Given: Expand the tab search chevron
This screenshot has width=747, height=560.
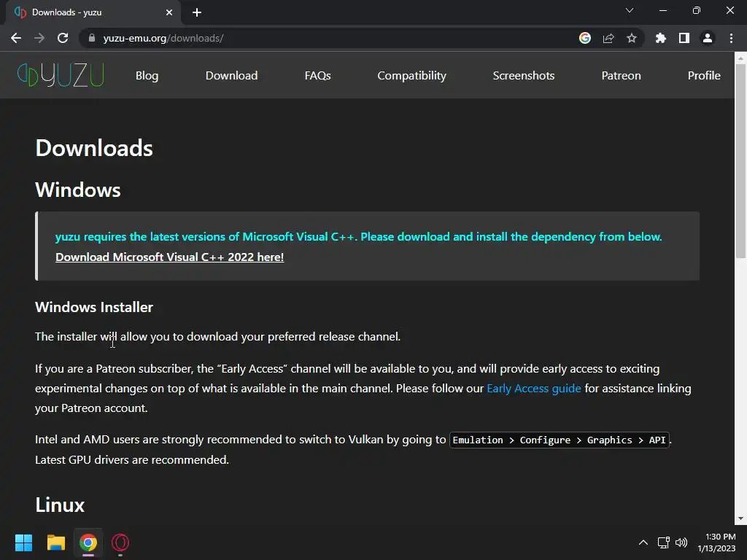Looking at the screenshot, I should [630, 10].
